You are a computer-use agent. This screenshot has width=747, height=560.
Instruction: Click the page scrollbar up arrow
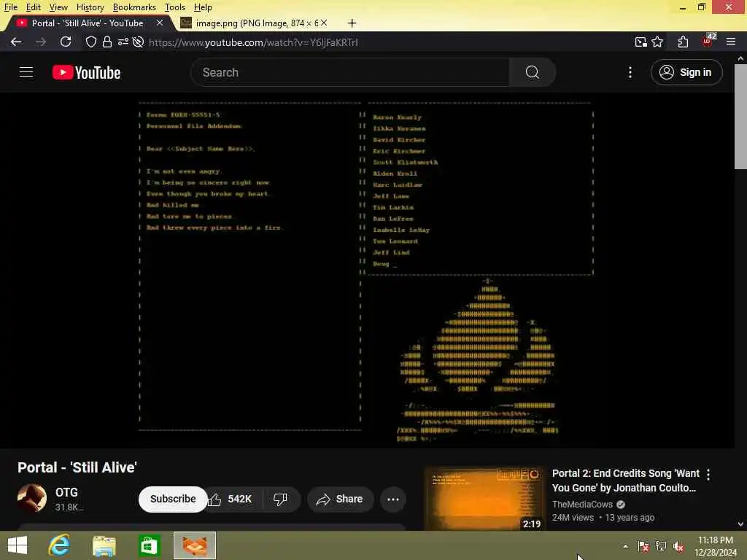pos(740,58)
